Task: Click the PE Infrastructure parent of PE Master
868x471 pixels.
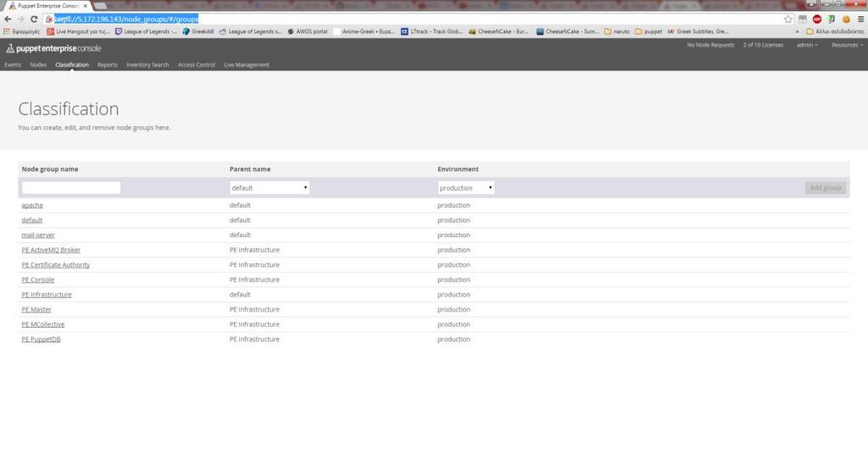Action: coord(254,310)
